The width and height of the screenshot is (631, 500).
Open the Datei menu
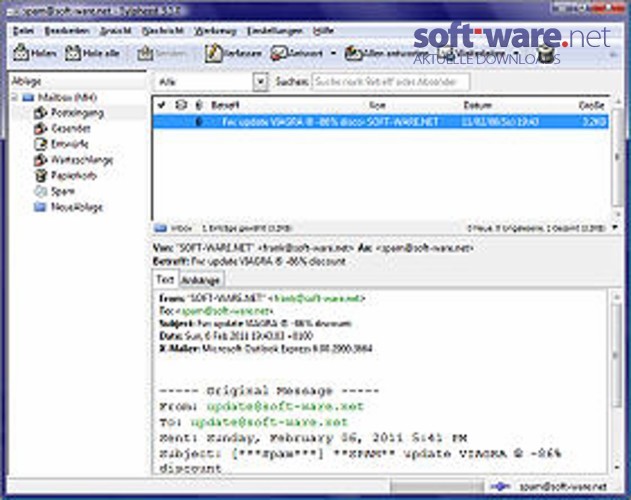pyautogui.click(x=23, y=31)
